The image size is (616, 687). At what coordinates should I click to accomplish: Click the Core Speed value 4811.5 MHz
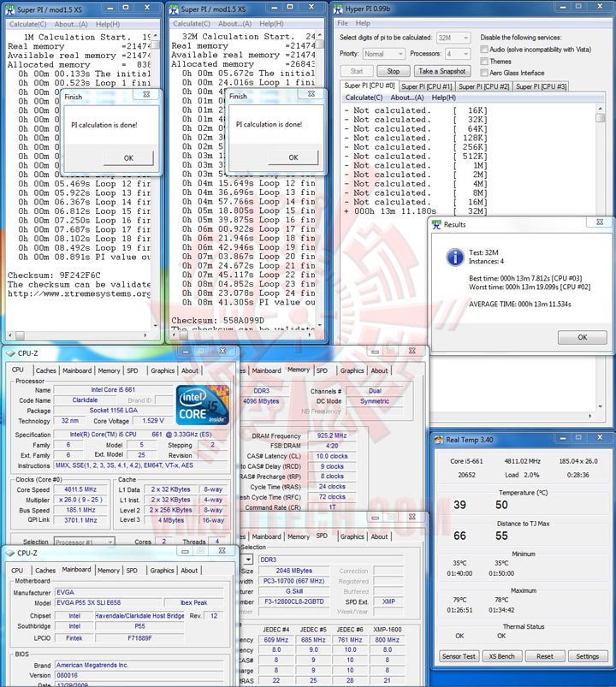80,489
